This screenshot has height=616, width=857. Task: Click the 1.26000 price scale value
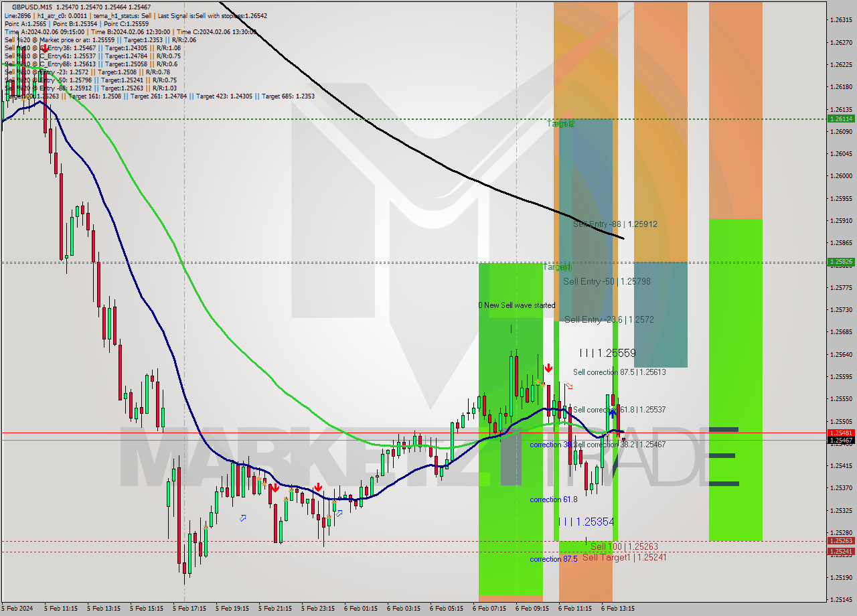[x=841, y=176]
